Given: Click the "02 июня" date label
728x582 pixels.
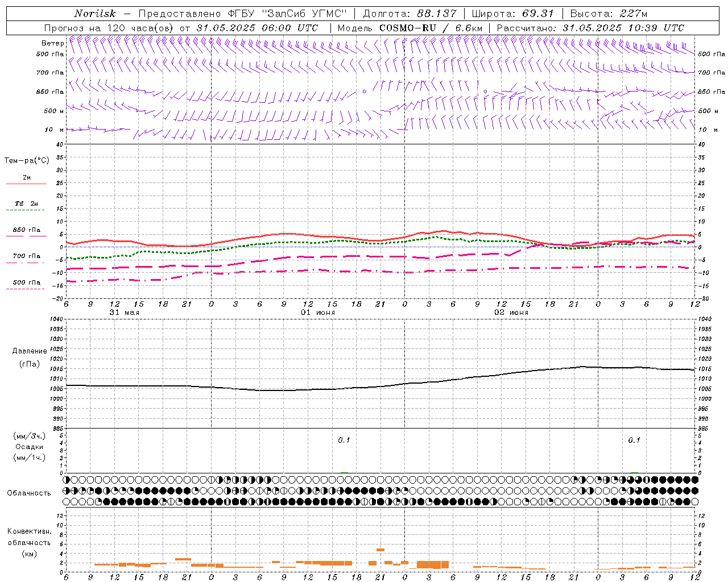Looking at the screenshot, I should [511, 313].
